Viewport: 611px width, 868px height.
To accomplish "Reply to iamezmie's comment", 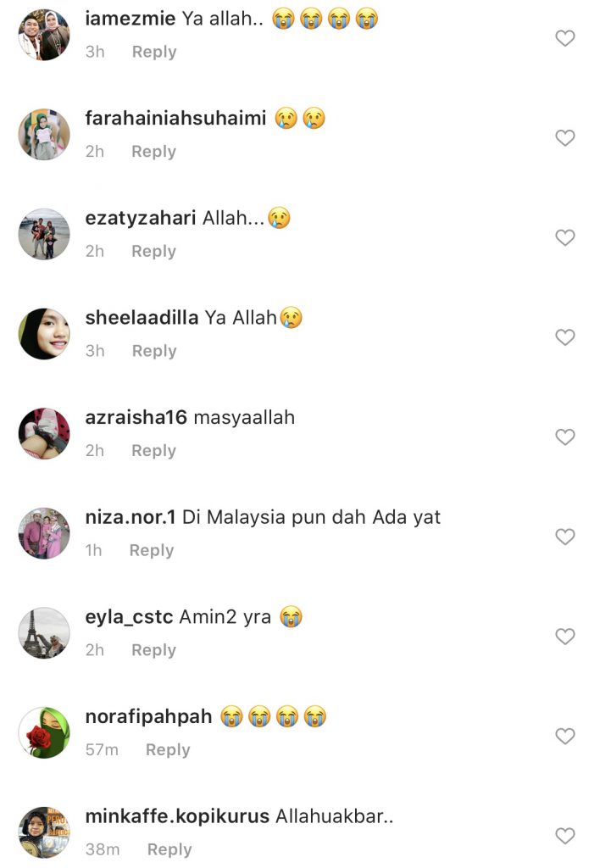I will 154,52.
